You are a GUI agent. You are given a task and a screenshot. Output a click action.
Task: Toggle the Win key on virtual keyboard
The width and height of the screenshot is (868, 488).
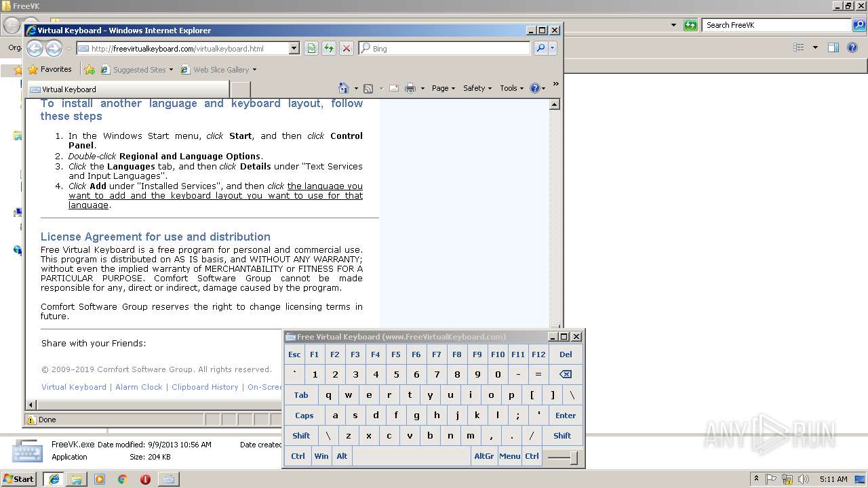point(321,456)
